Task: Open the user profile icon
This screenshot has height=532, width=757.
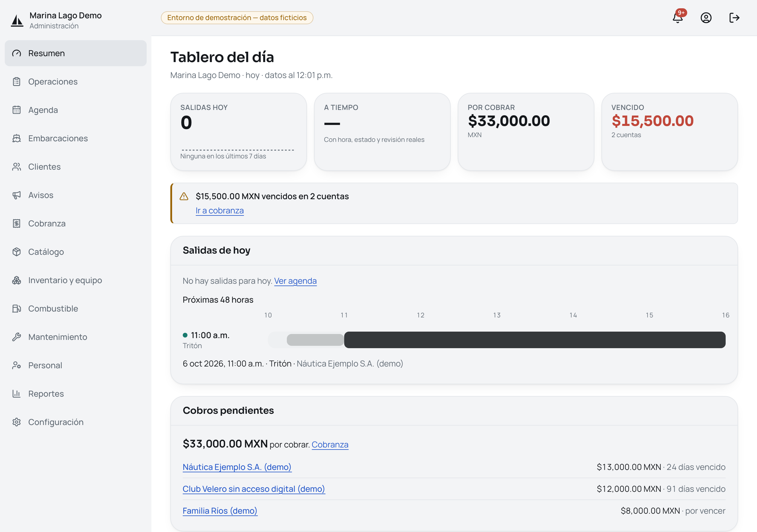Action: (706, 17)
